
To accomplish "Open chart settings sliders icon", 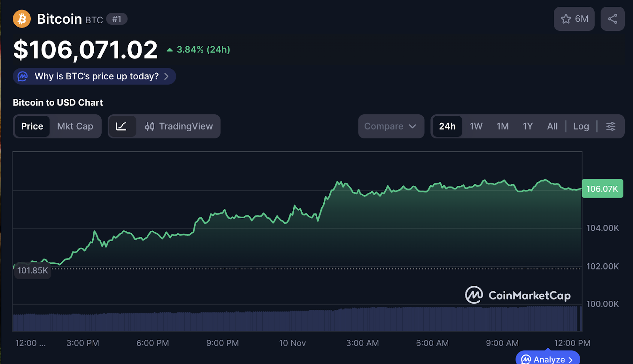I will coord(610,126).
